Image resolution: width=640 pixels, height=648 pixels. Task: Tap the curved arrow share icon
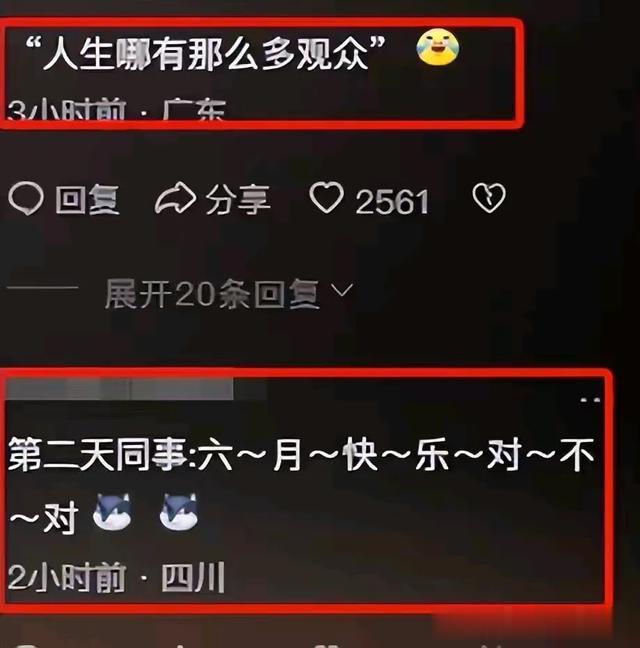[176, 198]
